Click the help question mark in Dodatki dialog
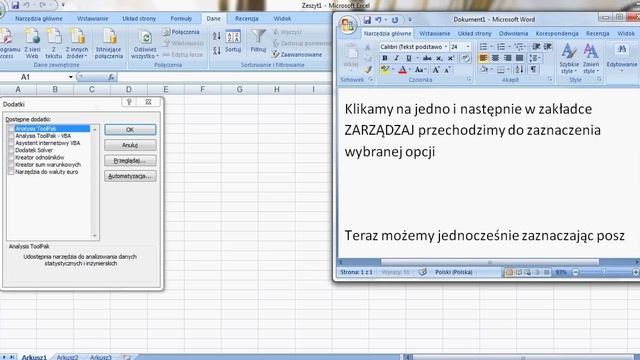 coord(129,102)
